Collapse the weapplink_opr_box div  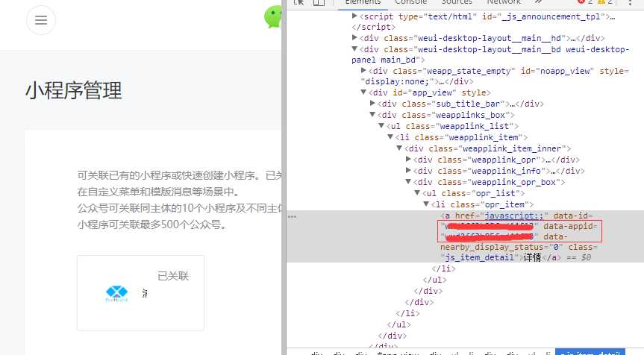coord(408,181)
